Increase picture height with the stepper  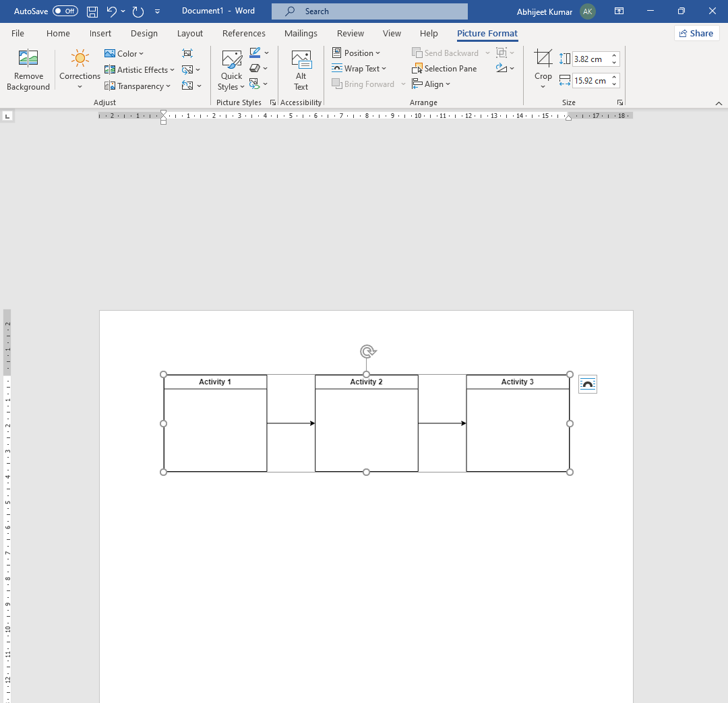(x=613, y=55)
